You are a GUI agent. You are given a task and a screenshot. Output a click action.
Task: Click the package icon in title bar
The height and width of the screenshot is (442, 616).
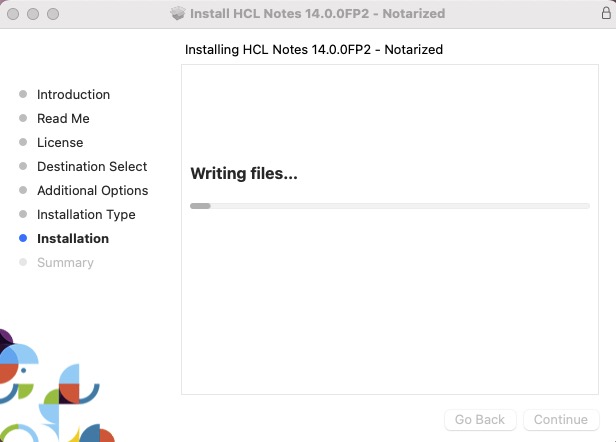tap(178, 14)
